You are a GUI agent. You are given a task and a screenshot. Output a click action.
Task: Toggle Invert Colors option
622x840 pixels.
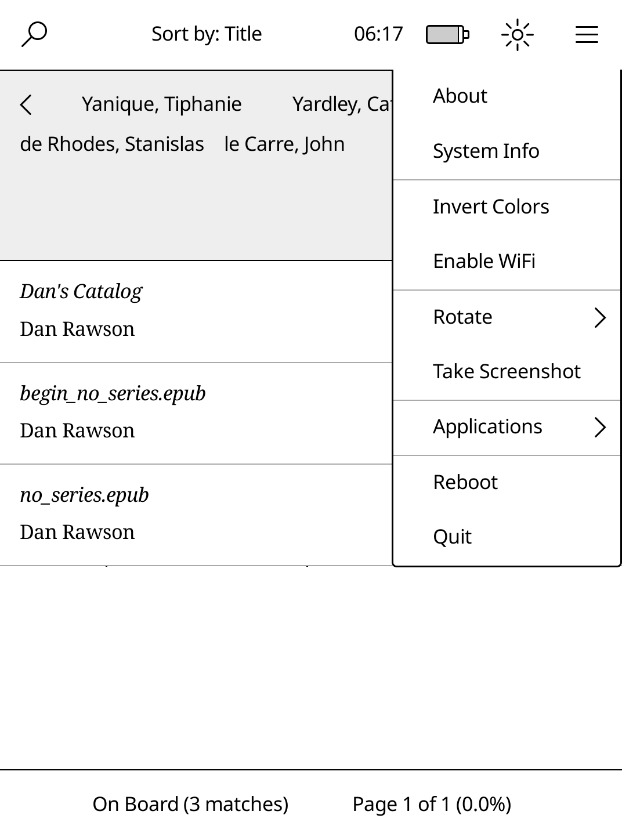[x=491, y=207]
